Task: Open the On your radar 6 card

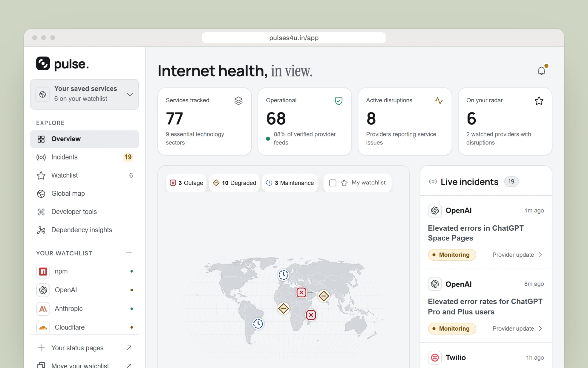Action: (x=505, y=121)
